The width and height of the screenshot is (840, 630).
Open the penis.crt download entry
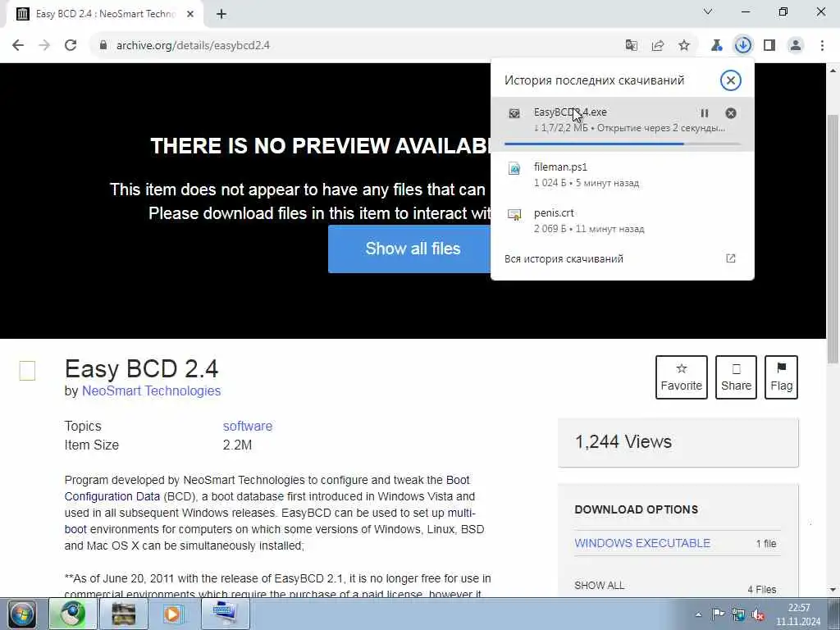623,220
